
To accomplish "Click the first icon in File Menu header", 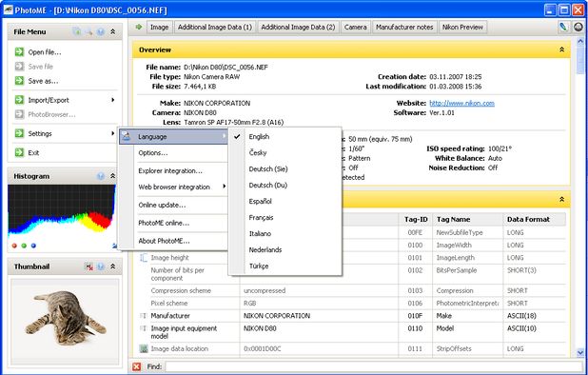I will click(x=77, y=31).
